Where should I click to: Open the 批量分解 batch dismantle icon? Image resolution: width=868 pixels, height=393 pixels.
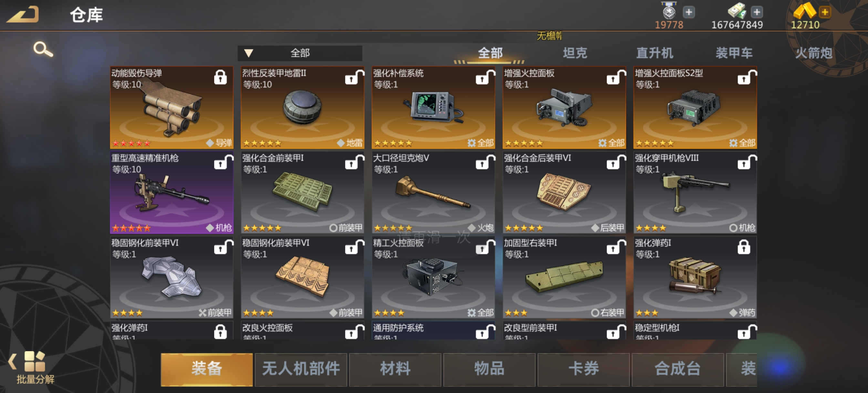(x=35, y=368)
